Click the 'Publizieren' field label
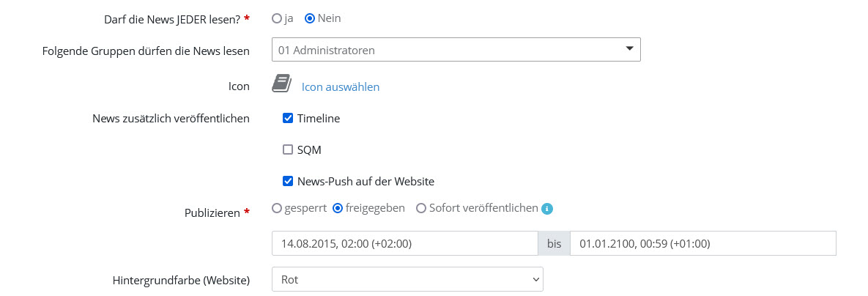Viewport: 868px width, 296px height. [212, 212]
